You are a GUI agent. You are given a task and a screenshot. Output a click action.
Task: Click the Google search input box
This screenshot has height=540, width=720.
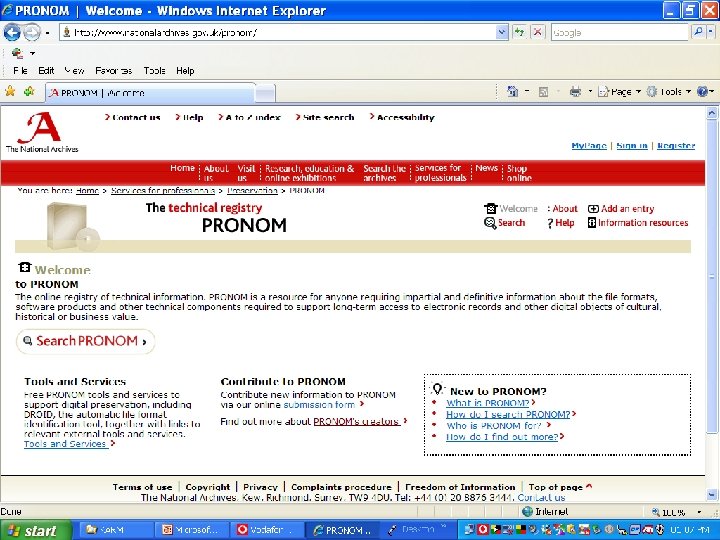[621, 32]
